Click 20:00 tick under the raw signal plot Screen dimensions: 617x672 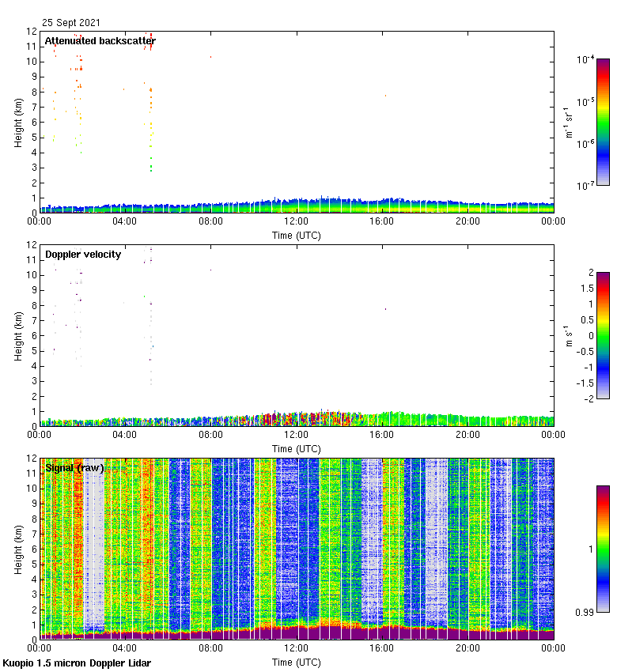467,650
